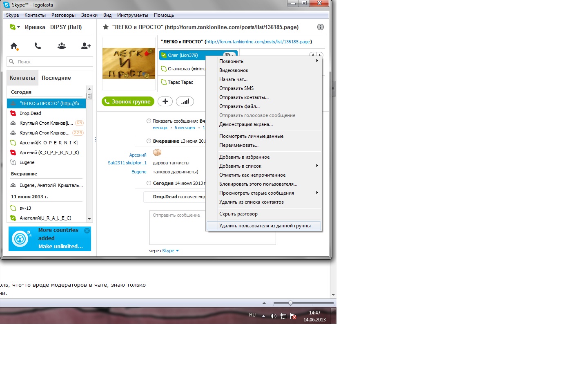This screenshot has height=368, width=588.
Task: Click participants scroll-left arrow
Action: tap(312, 55)
